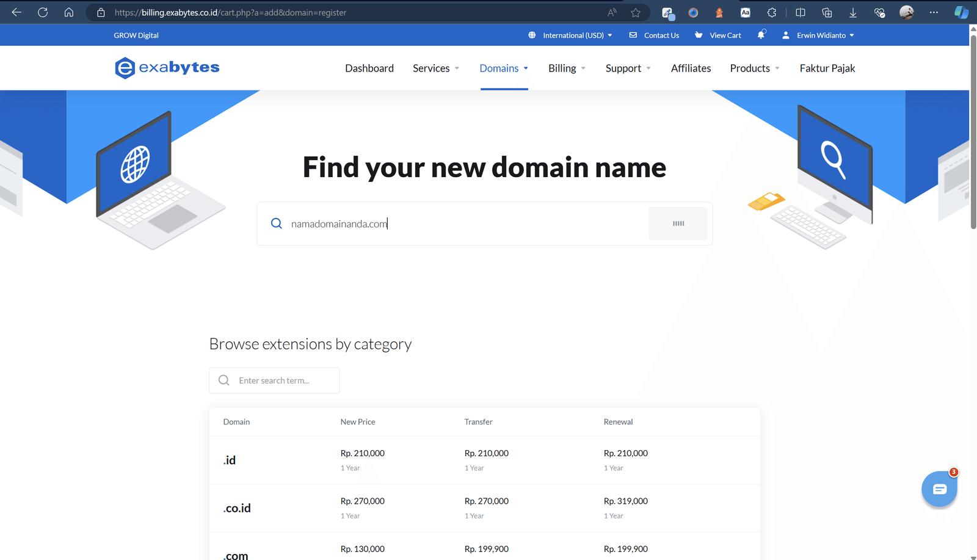The image size is (977, 560).
Task: Click the Rp. 130,000 new price
Action: 363,549
